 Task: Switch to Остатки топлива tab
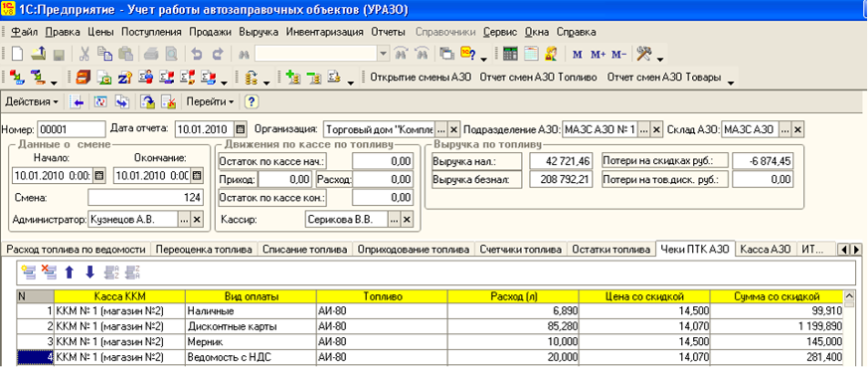coord(611,249)
